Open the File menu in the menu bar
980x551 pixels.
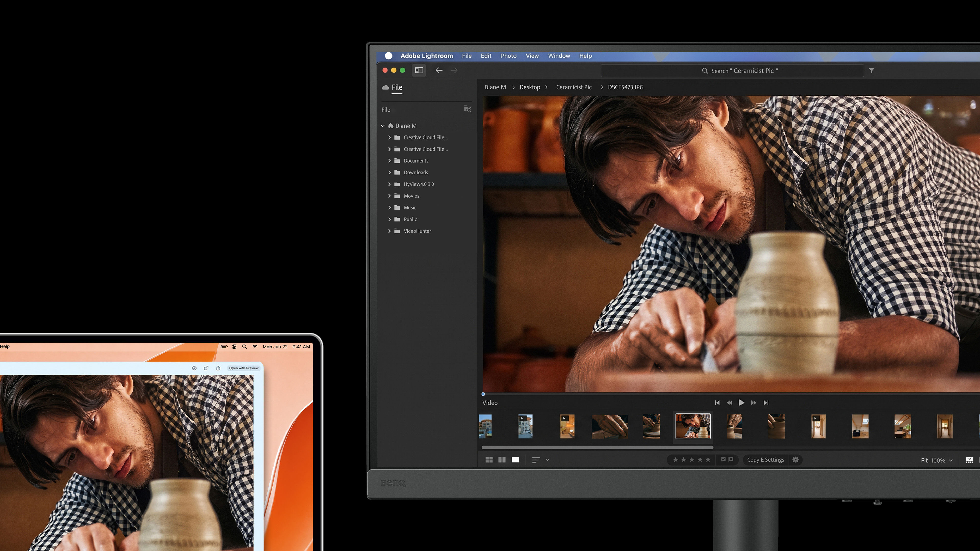coord(467,56)
